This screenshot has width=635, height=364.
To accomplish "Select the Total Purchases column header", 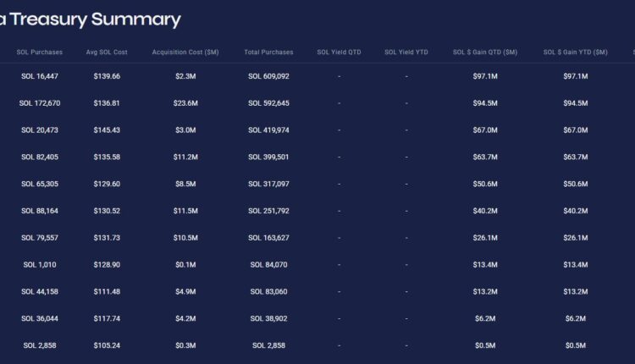I will pos(268,52).
